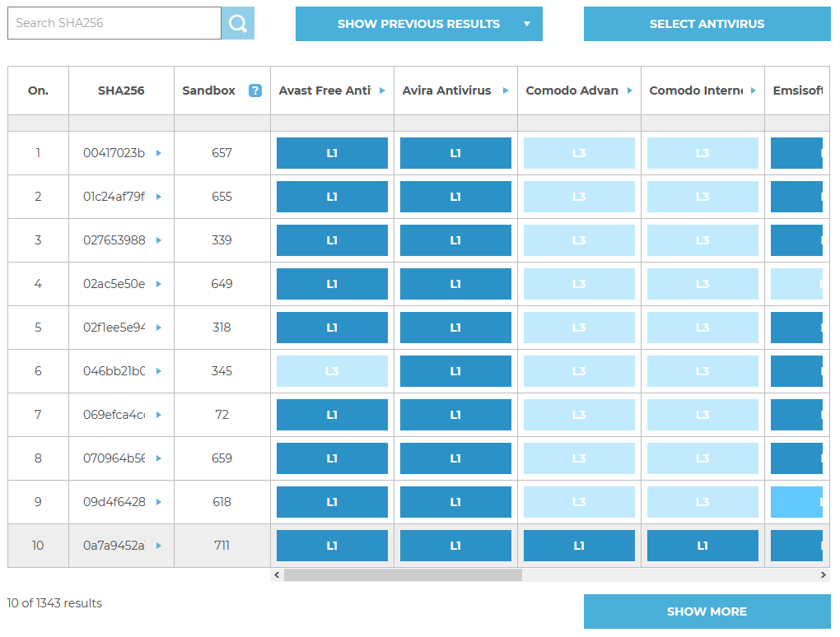Click the horizontal scrollbar left arrow
840x637 pixels.
click(277, 575)
